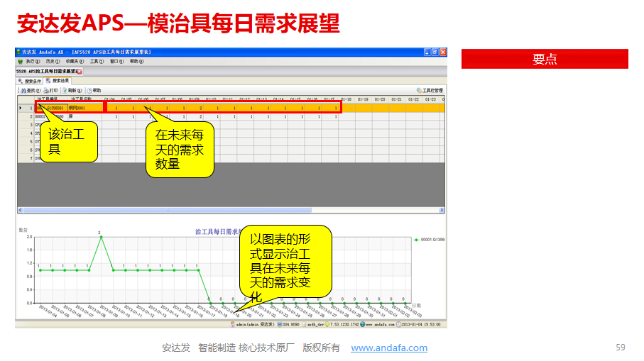Switch to the 搜索结果 tab
Image resolution: width=644 pixels, height=361 pixels.
[x=58, y=81]
